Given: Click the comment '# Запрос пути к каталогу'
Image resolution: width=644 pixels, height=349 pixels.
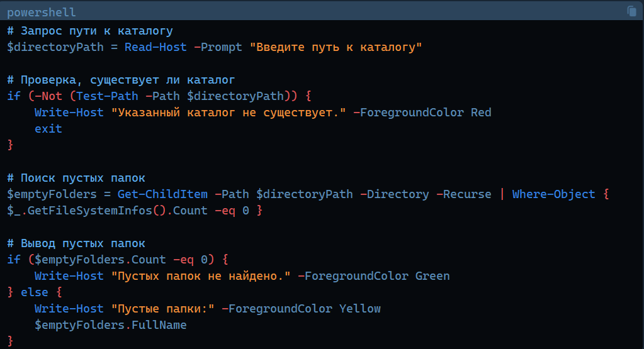Looking at the screenshot, I should tap(90, 31).
